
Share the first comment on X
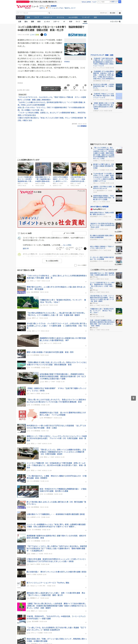pyautogui.click(x=85, y=248)
